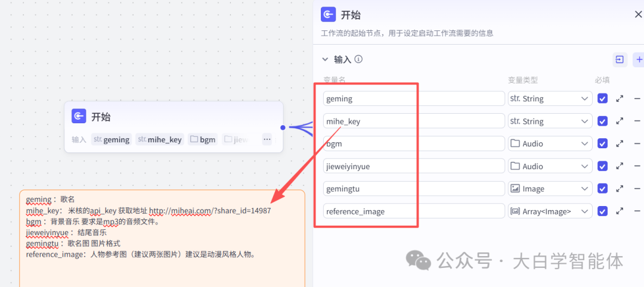Click the node's output connector dot
This screenshot has width=644, height=287.
283,127
